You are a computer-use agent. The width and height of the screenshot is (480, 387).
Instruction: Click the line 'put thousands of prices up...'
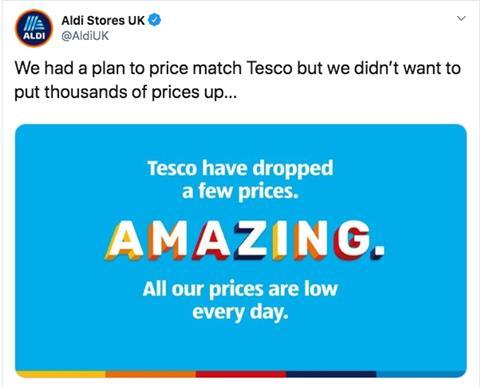click(125, 92)
